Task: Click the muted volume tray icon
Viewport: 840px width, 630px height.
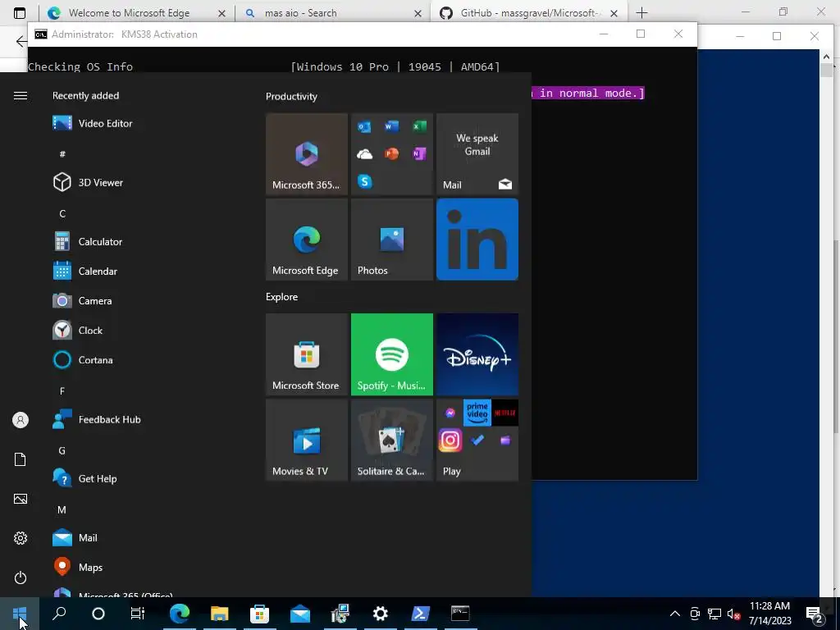Action: tap(733, 614)
